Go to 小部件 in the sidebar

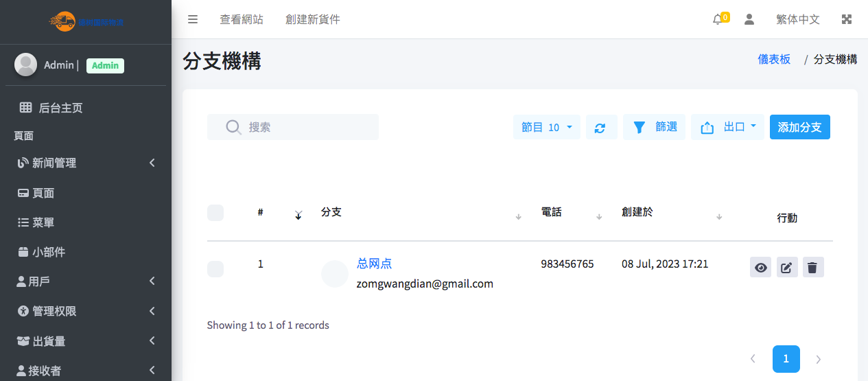(x=48, y=252)
